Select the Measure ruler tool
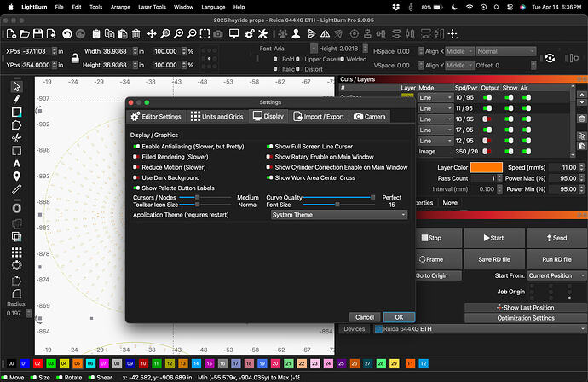 pyautogui.click(x=16, y=189)
